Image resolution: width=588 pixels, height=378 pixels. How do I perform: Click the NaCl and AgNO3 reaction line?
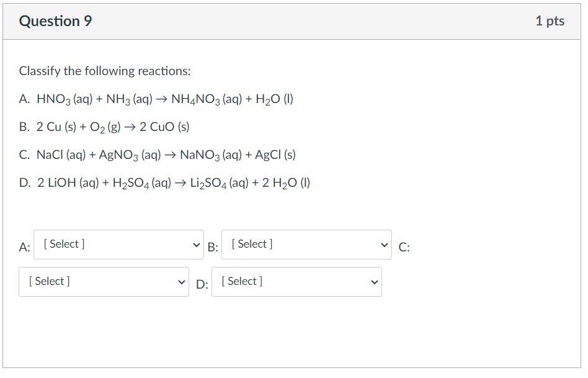point(158,155)
